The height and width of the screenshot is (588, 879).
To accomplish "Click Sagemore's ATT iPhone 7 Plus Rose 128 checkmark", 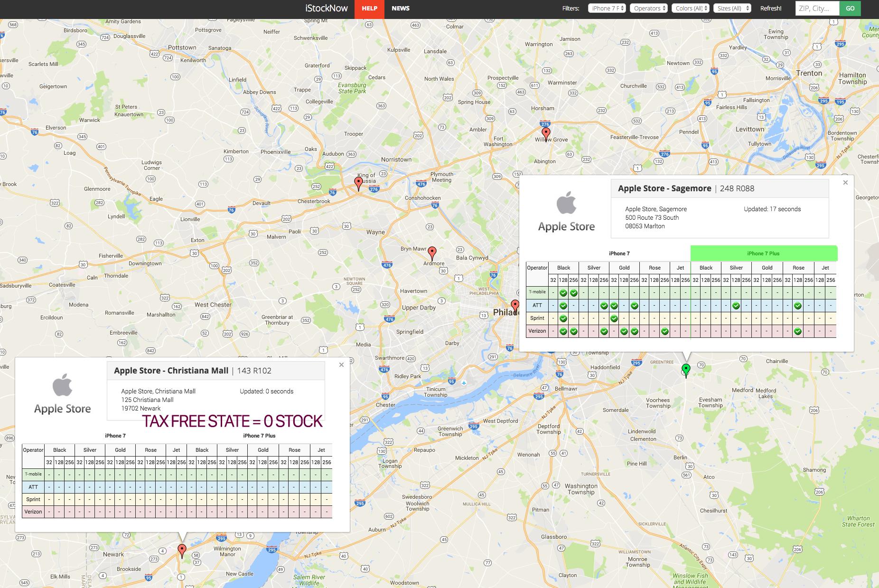I will tap(798, 306).
